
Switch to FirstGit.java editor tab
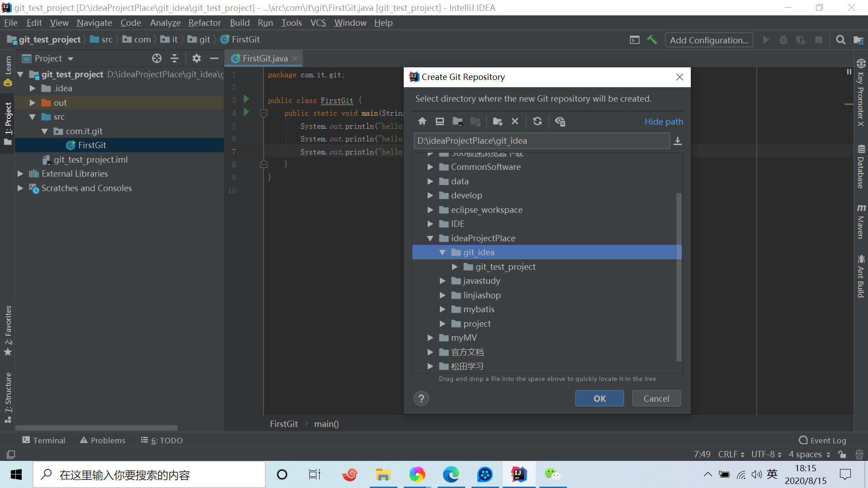pos(264,59)
